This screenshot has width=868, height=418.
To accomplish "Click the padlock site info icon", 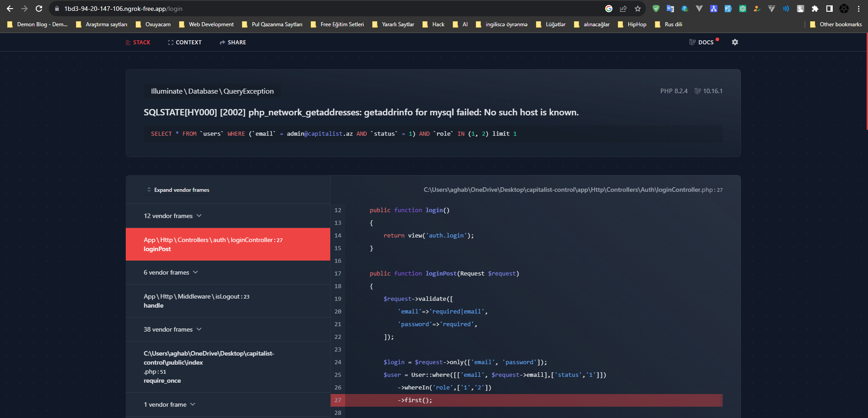I will click(x=57, y=9).
